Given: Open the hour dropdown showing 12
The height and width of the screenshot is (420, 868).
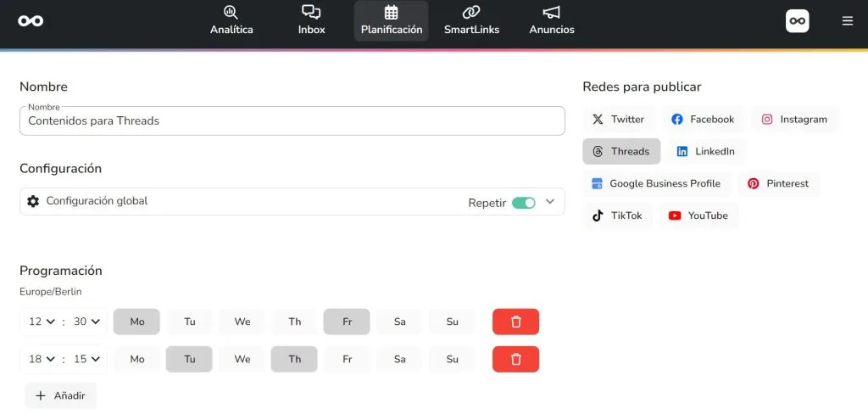Looking at the screenshot, I should pos(42,322).
